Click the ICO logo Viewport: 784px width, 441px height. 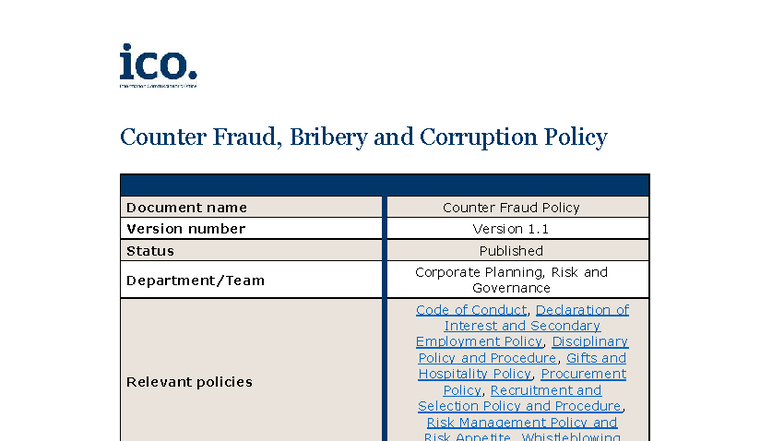click(158, 64)
